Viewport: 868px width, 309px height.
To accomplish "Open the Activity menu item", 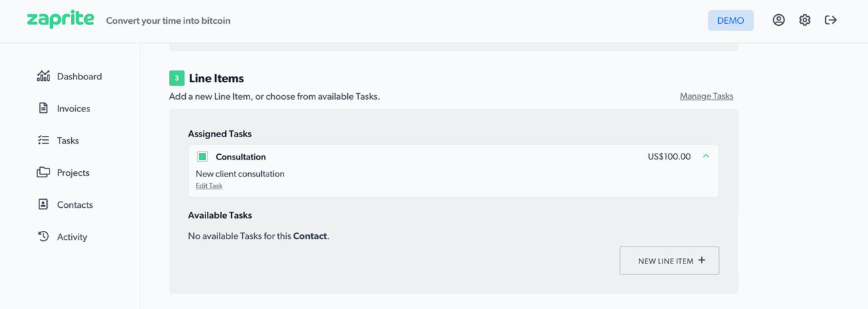I will click(72, 237).
